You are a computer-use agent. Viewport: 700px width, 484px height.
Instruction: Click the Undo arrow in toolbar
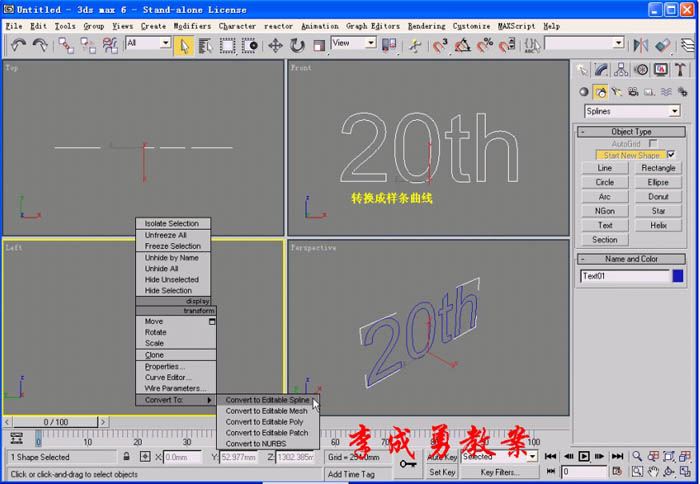click(18, 45)
